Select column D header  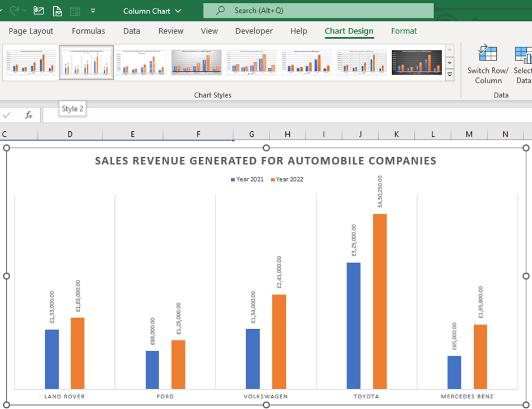point(70,134)
